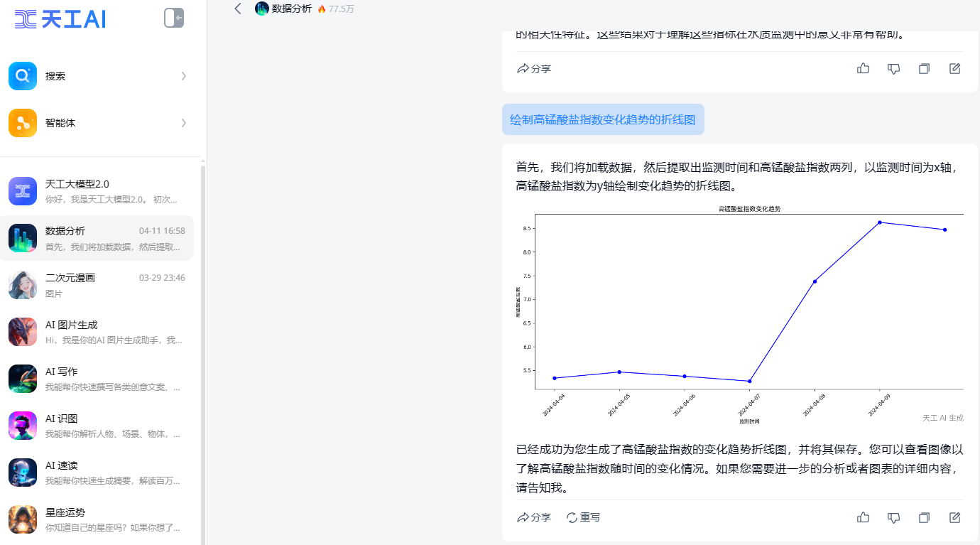Click the 77.5万 popularity count

coord(341,9)
